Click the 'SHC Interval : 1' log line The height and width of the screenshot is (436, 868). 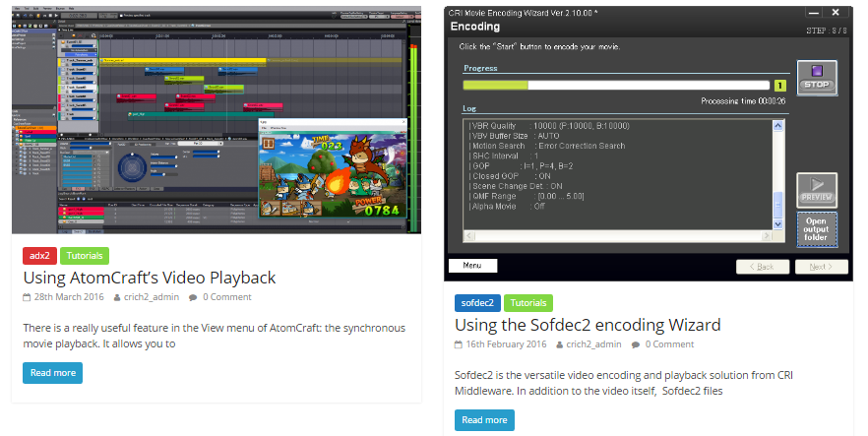pyautogui.click(x=503, y=156)
